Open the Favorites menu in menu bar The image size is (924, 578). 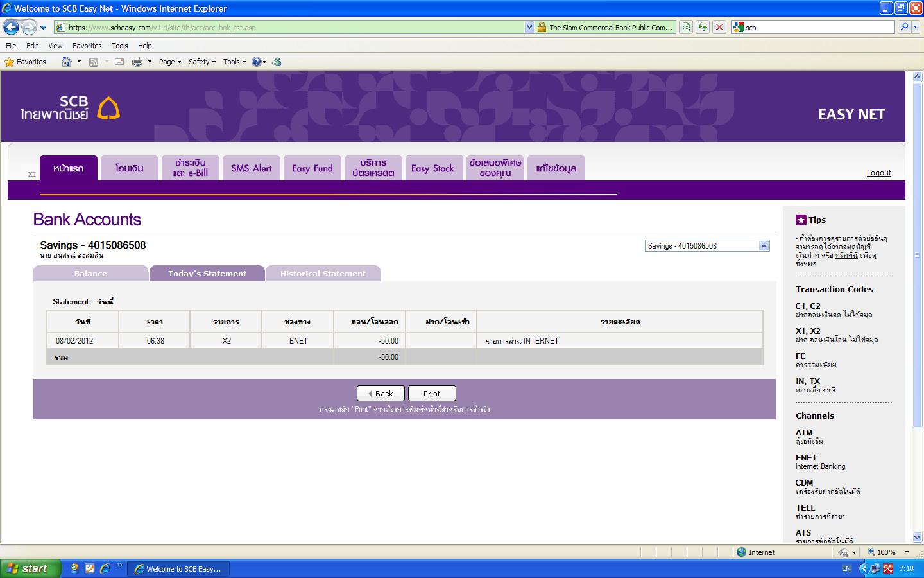pyautogui.click(x=87, y=46)
